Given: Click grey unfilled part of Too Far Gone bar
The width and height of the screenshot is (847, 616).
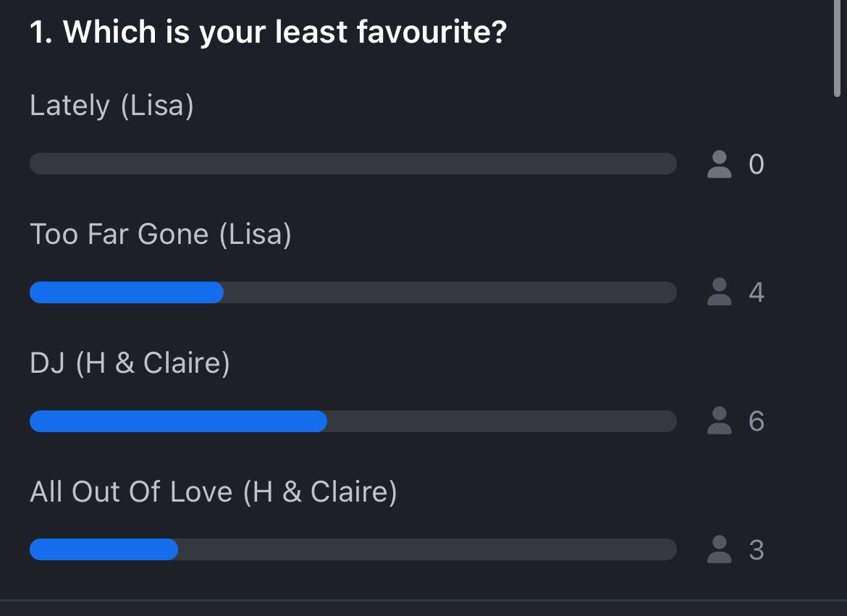Looking at the screenshot, I should click(450, 292).
